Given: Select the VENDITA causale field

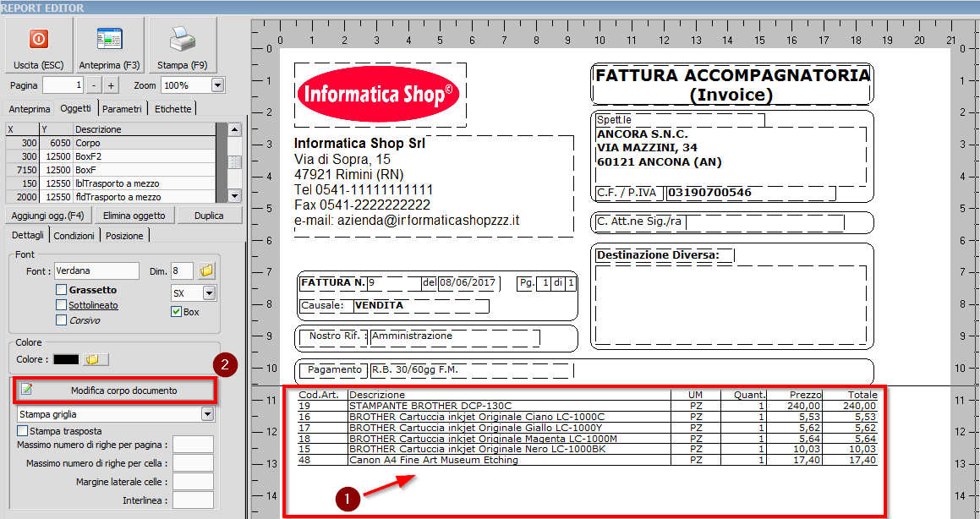Looking at the screenshot, I should pyautogui.click(x=379, y=305).
